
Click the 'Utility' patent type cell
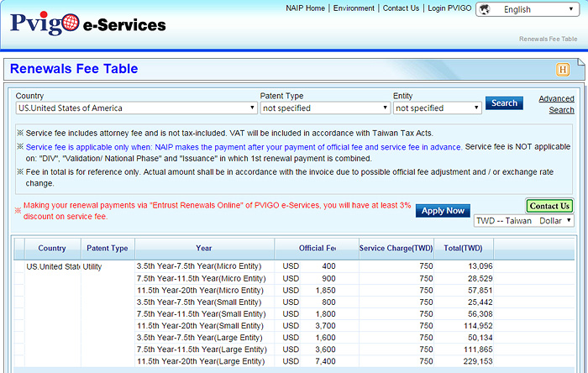92,266
